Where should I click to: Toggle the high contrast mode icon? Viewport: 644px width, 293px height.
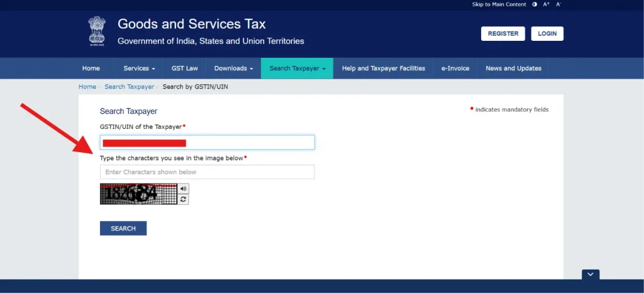pos(535,4)
